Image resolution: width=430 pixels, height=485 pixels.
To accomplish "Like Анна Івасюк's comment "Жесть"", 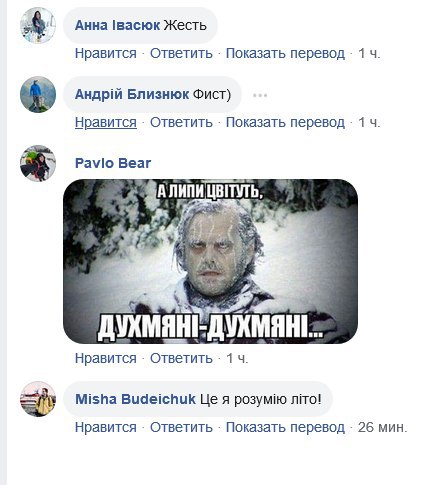I will (106, 53).
